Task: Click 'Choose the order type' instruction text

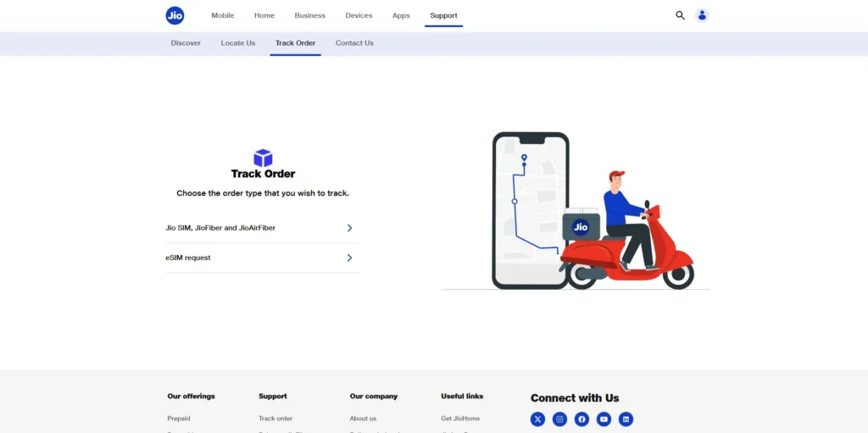Action: [263, 194]
